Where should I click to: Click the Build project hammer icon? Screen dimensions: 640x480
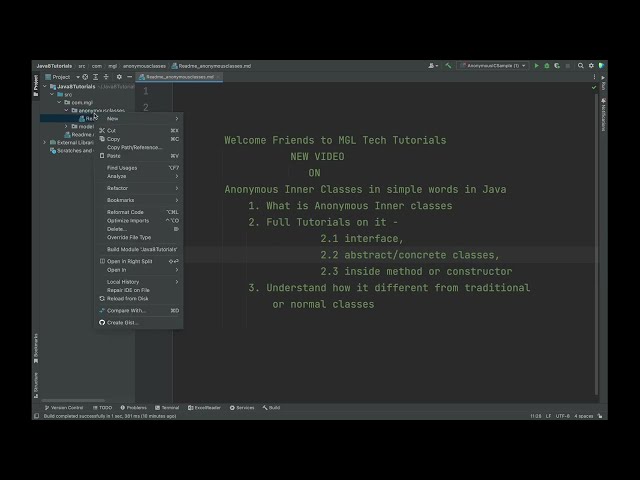coord(448,66)
